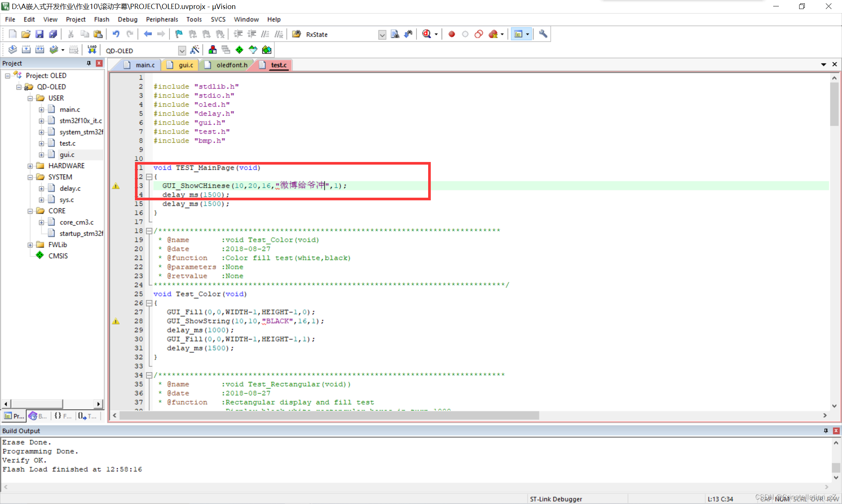Click the Manage Run-Time Environment green diamond
This screenshot has width=842, height=504.
[x=239, y=50]
